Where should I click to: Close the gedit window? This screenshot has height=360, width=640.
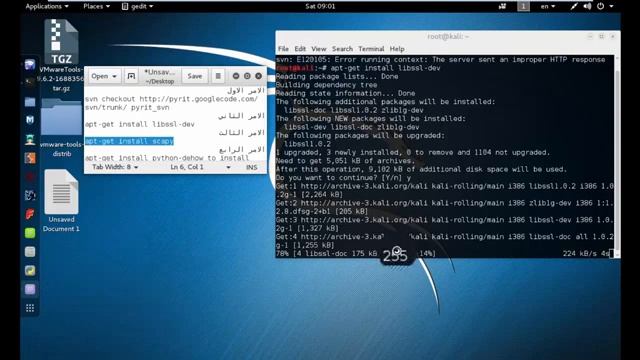[258, 76]
